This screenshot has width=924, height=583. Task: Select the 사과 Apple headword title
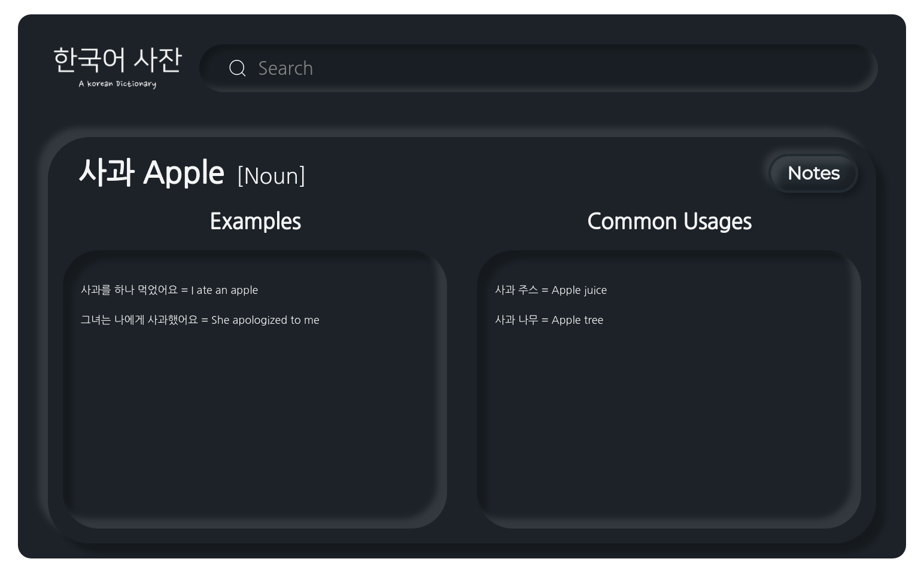click(151, 172)
